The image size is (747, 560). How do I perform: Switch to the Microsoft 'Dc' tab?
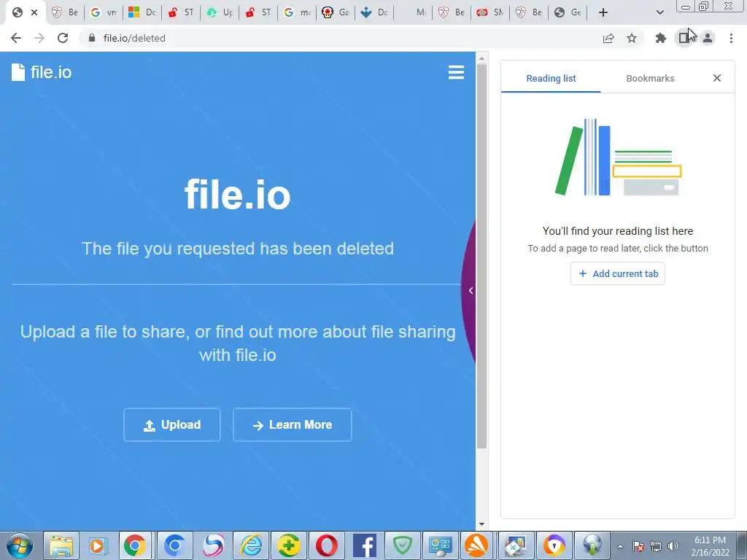tap(142, 12)
